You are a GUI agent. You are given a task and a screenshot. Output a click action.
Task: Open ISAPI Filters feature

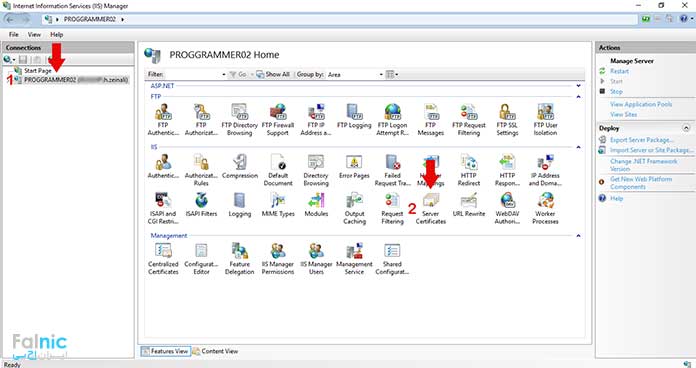click(x=201, y=205)
